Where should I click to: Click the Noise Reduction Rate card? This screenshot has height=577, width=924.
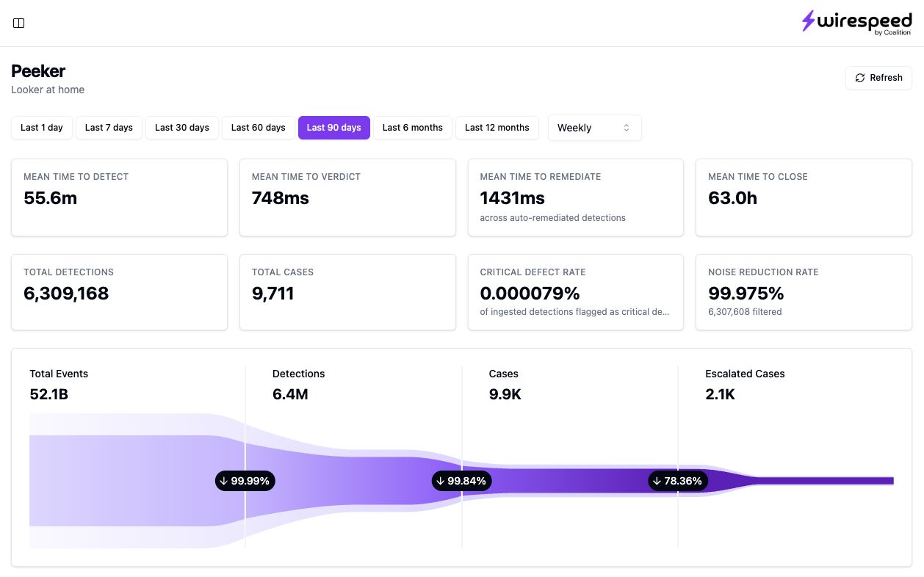(804, 292)
